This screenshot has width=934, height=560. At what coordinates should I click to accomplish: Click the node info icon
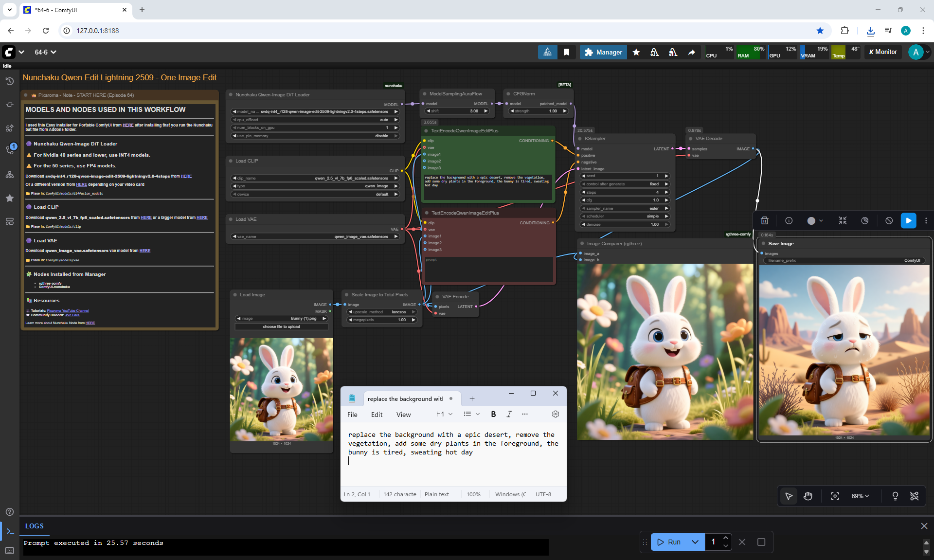click(x=789, y=221)
